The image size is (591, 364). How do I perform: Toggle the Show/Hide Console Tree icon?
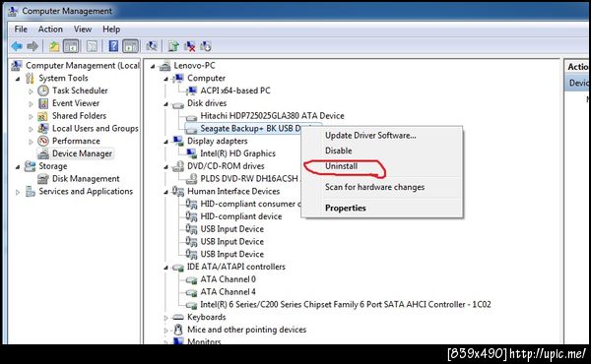71,46
